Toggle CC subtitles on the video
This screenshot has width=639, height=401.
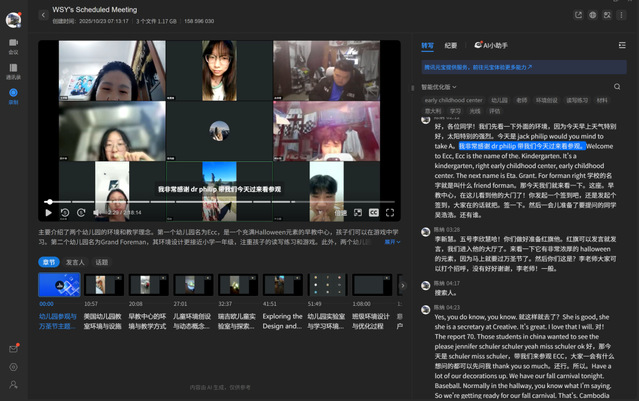(373, 212)
